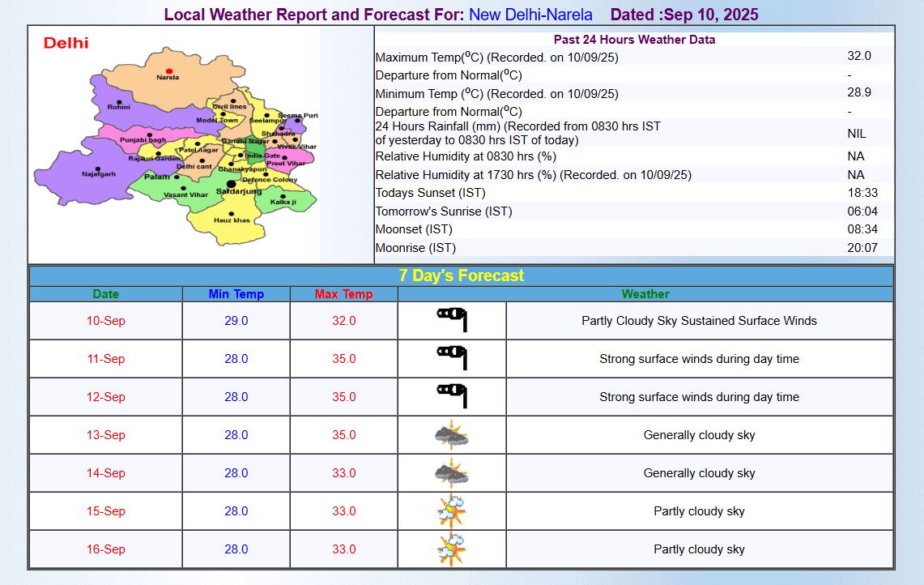Click the 15-Sep date cell
Viewport: 924px width, 585px height.
point(106,511)
